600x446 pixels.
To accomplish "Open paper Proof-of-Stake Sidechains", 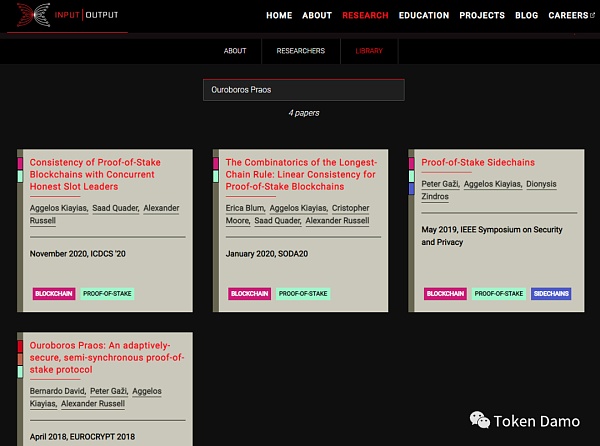I will (478, 162).
